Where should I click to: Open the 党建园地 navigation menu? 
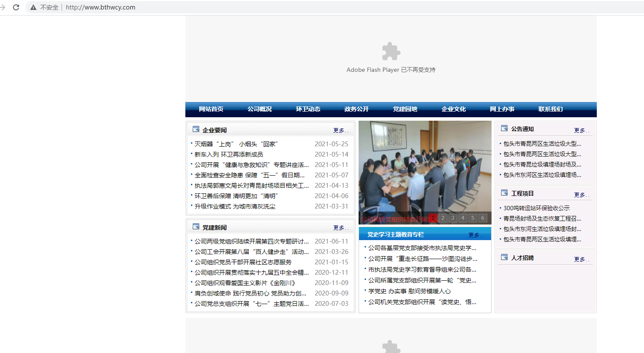[x=405, y=109]
